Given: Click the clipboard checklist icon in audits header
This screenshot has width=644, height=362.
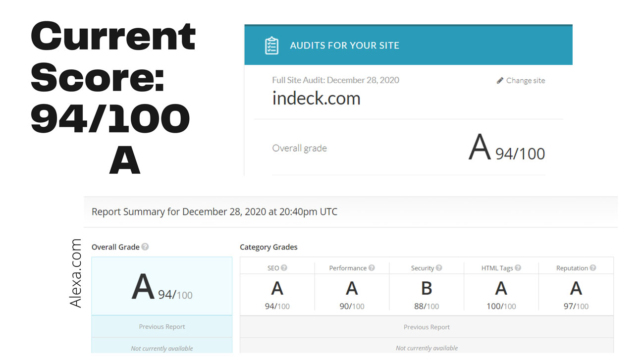Looking at the screenshot, I should pyautogui.click(x=271, y=45).
